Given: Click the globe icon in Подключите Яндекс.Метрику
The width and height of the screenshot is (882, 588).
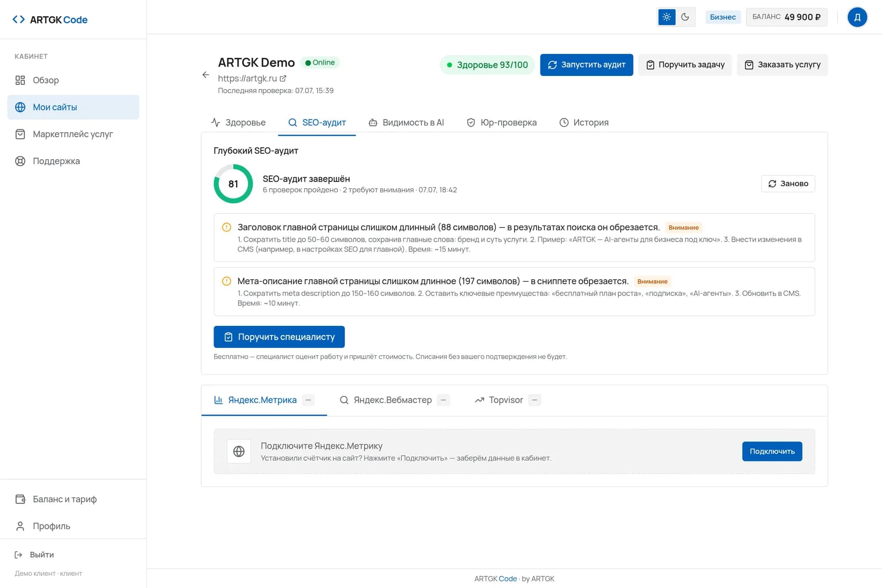Looking at the screenshot, I should (239, 451).
